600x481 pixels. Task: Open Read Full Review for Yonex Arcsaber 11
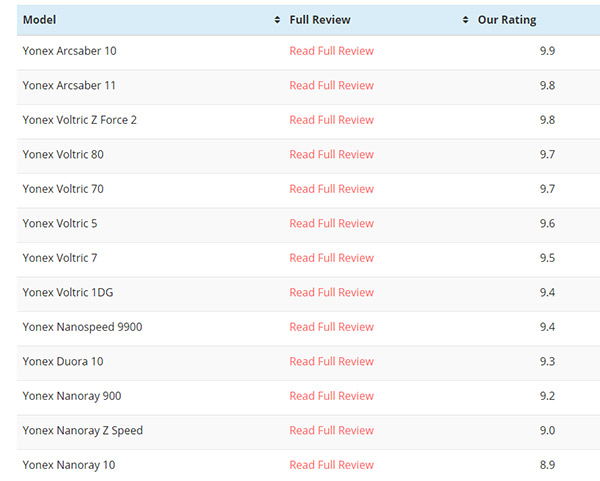[331, 85]
